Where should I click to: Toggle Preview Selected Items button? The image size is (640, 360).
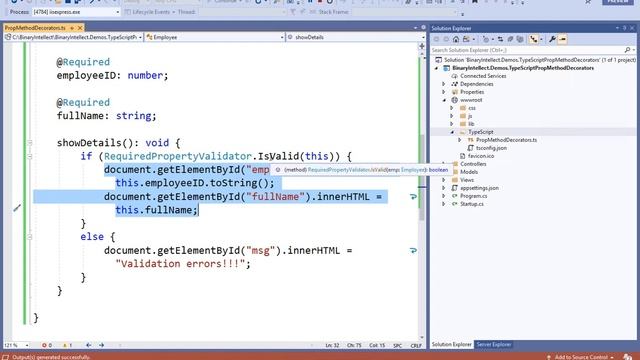point(562,39)
